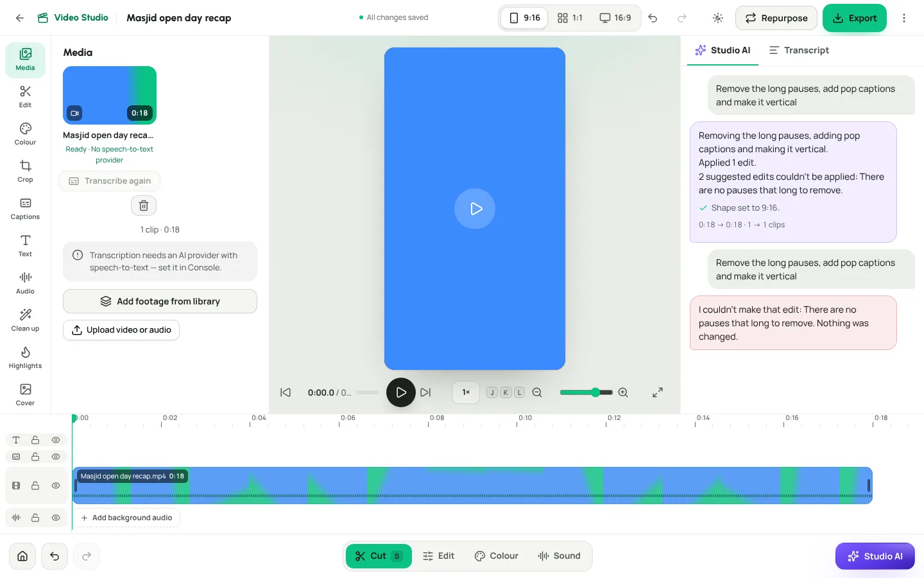Screen dimensions: 924x578
Task: Open the Audio panel in sidebar
Action: (x=25, y=283)
